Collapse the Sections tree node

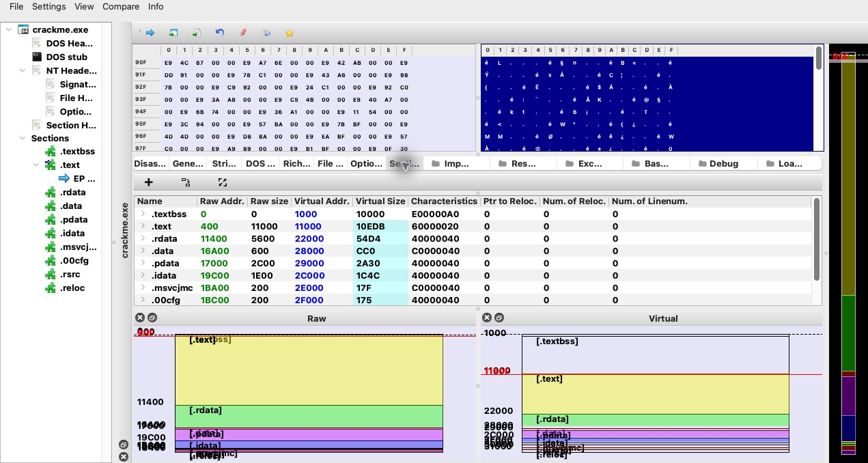pyautogui.click(x=23, y=138)
